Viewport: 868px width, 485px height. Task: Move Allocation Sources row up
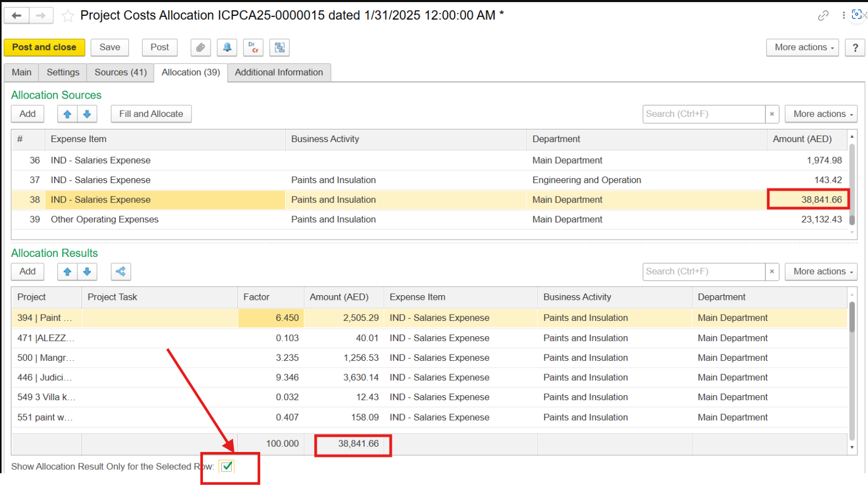click(x=67, y=114)
